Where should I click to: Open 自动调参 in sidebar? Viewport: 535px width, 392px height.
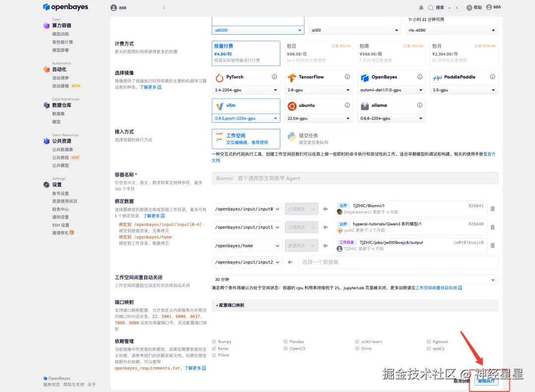coord(60,78)
